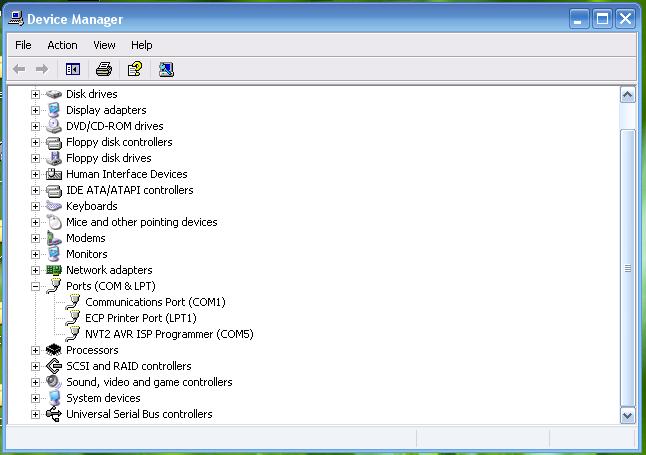Click the Ports (COM & LPT) plug icon
Viewport: 646px width, 455px height.
point(54,286)
